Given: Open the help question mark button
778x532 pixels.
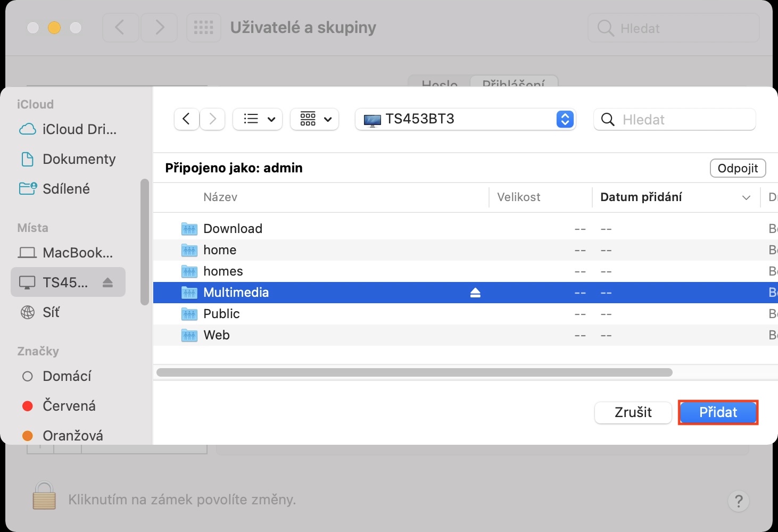Looking at the screenshot, I should coord(738,501).
